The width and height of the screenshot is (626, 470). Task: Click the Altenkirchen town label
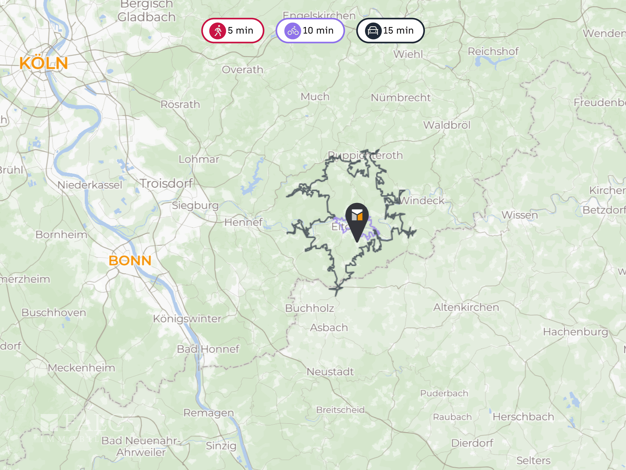466,307
